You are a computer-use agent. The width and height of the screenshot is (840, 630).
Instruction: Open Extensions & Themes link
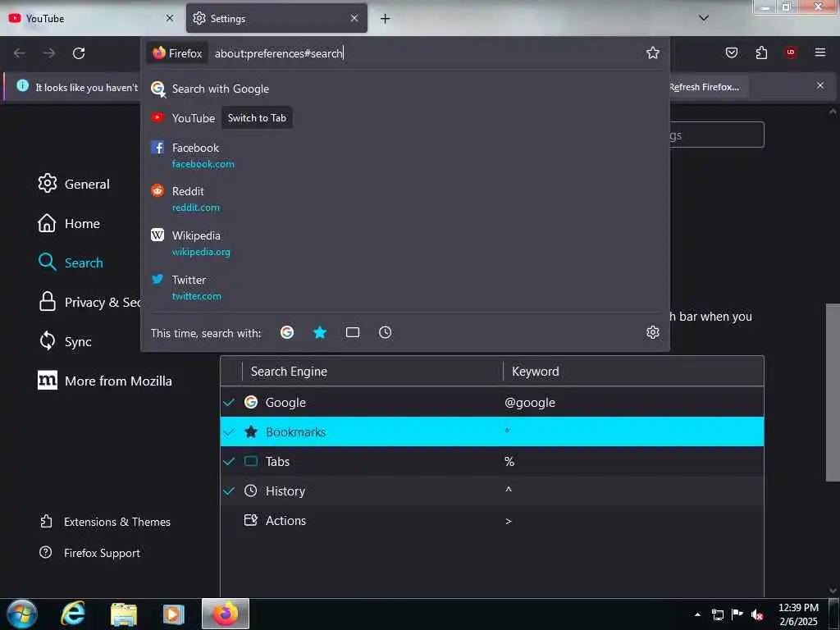(x=106, y=522)
